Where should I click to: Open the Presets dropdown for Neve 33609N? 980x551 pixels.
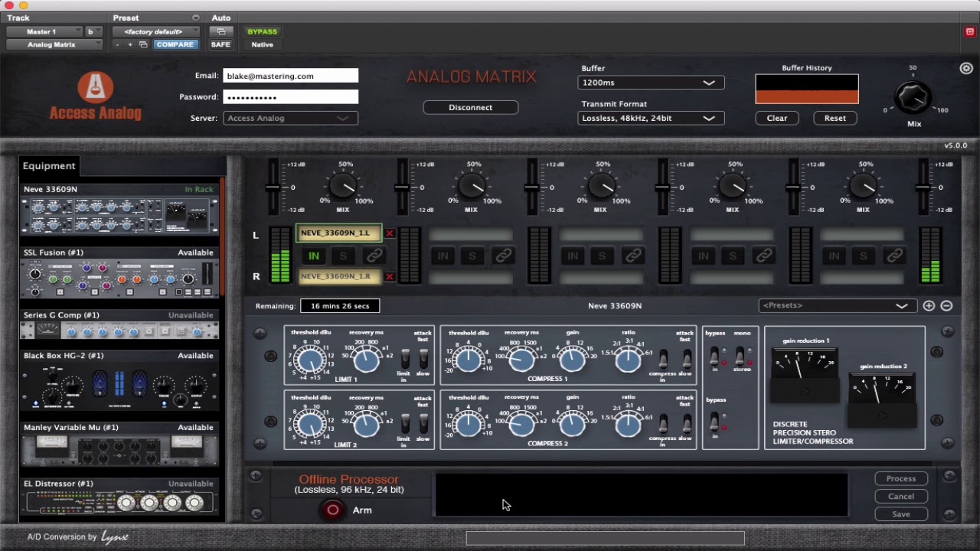838,305
